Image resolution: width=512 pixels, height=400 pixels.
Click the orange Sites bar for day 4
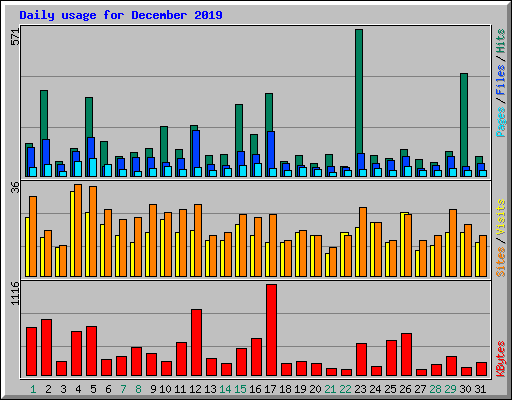coord(78,230)
